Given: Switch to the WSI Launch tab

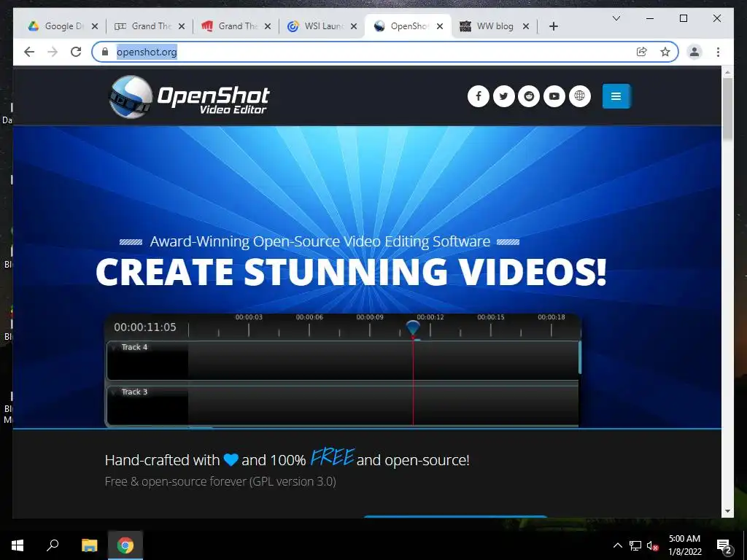Looking at the screenshot, I should pyautogui.click(x=322, y=26).
